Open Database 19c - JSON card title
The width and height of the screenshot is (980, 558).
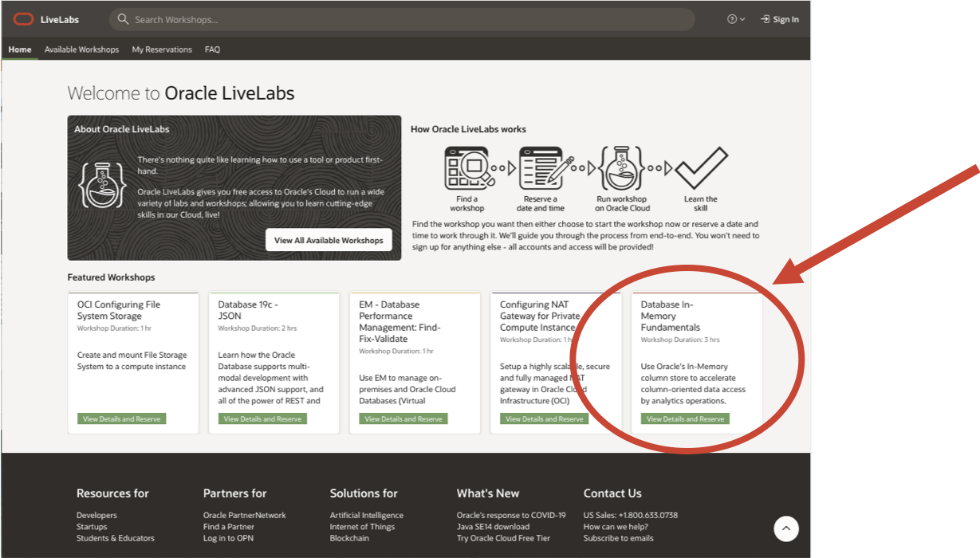click(248, 310)
